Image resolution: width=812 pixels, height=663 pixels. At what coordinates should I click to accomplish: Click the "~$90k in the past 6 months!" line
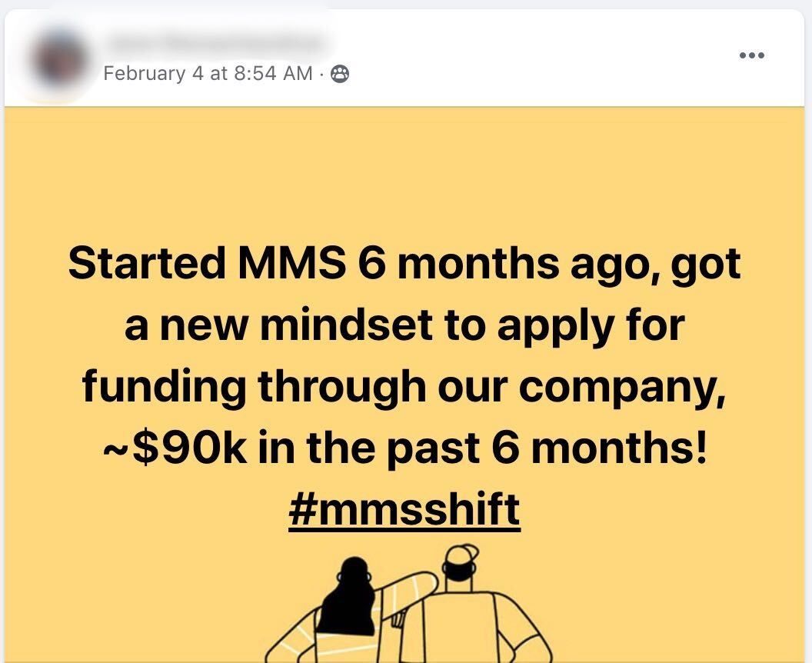[x=404, y=447]
